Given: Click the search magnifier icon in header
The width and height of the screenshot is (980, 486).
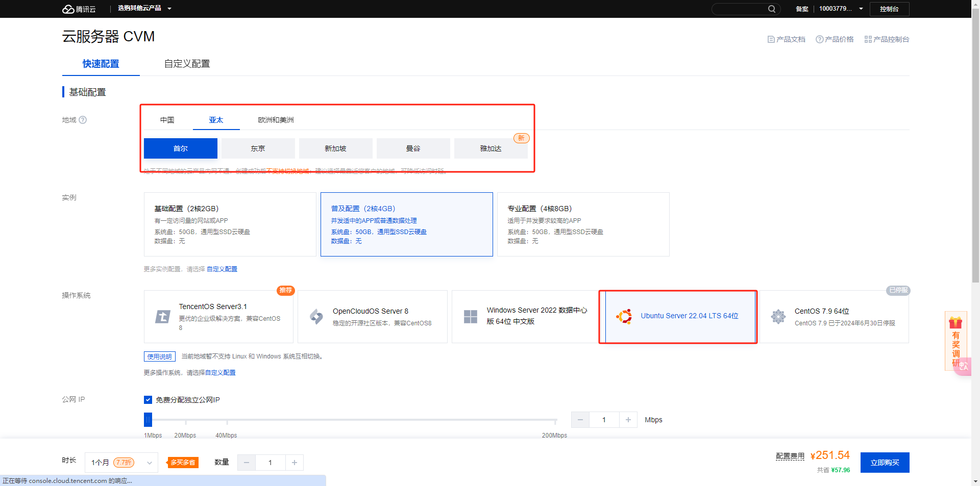Looking at the screenshot, I should pos(771,9).
